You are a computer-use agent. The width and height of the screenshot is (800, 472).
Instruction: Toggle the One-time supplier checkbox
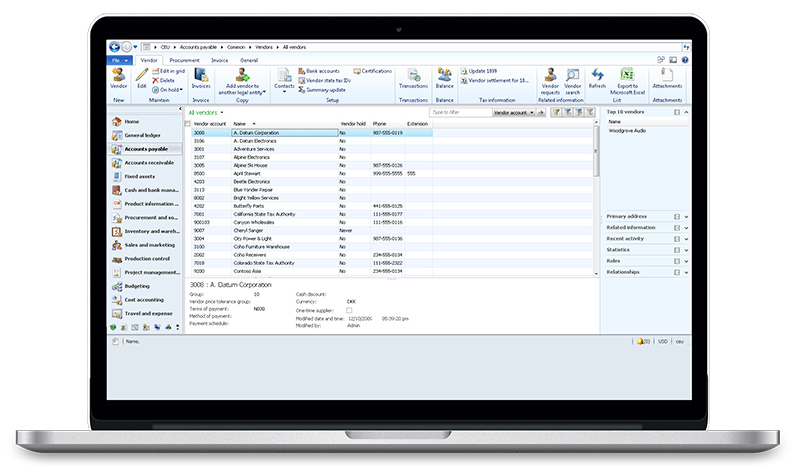coord(349,310)
